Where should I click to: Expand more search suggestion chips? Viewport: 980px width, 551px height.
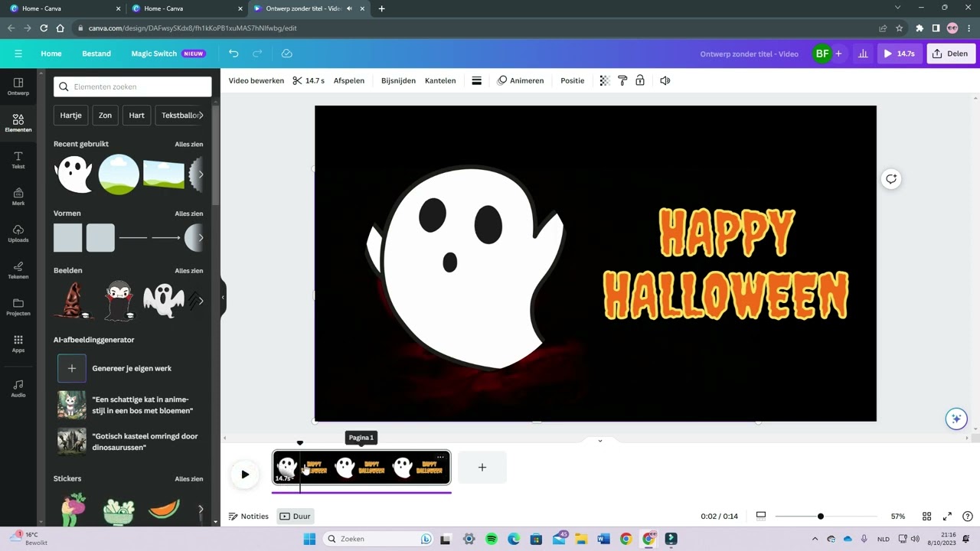pos(201,115)
